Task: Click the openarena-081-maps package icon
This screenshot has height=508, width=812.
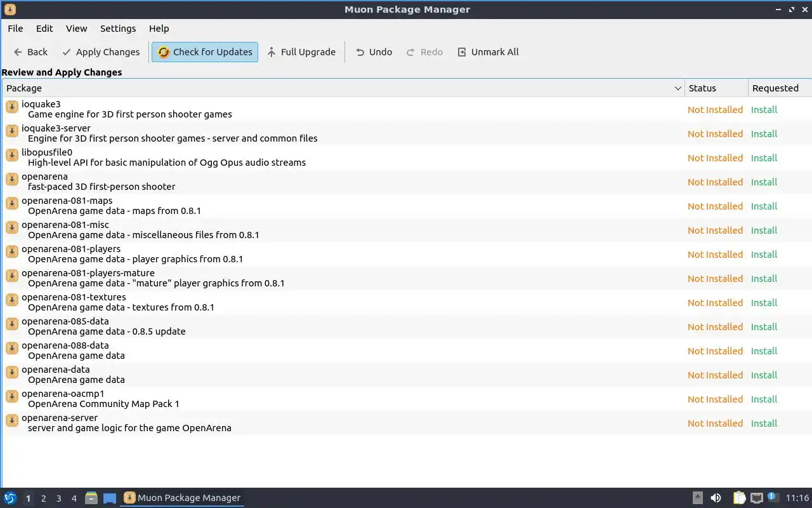Action: pos(11,203)
